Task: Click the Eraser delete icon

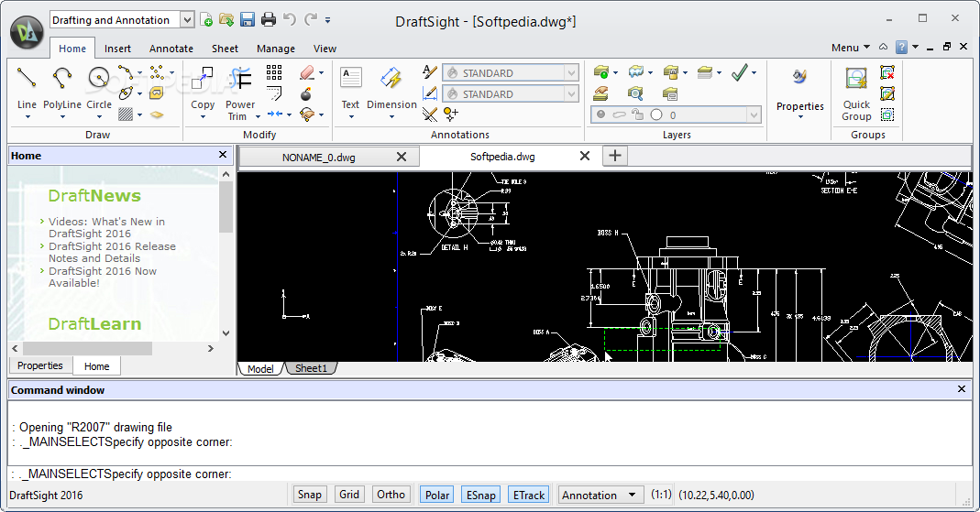Action: point(306,72)
